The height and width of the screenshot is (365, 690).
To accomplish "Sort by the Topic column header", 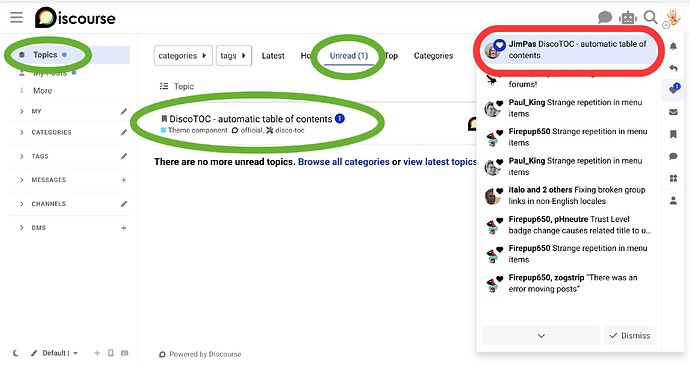I will pyautogui.click(x=184, y=86).
